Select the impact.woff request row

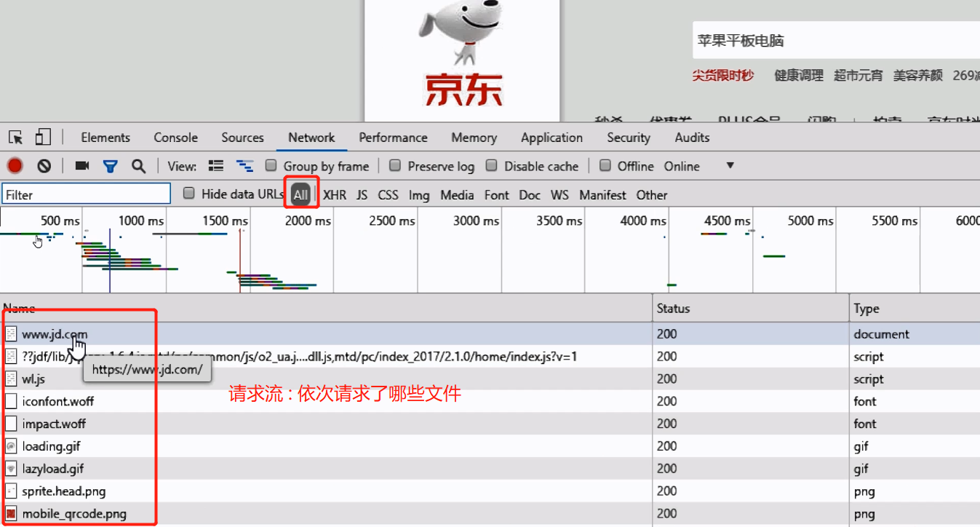[490, 424]
